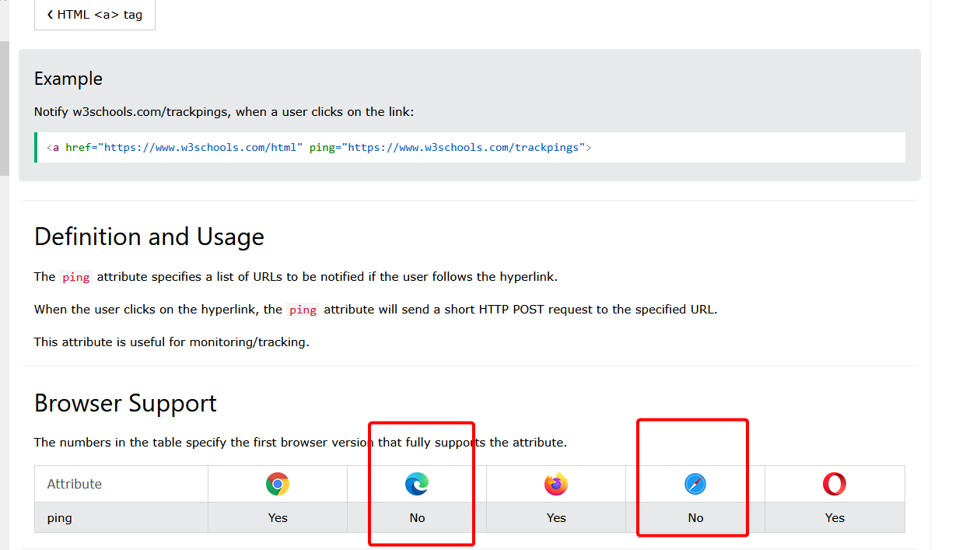Click the Yes value under Opera
Viewport: 980px width, 550px height.
click(x=835, y=517)
